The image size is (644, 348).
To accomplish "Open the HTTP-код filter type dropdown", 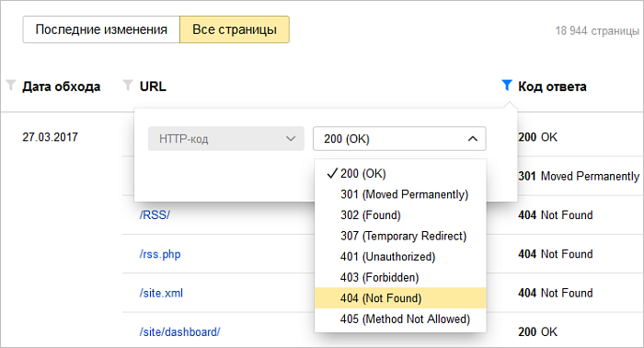I will pyautogui.click(x=226, y=139).
